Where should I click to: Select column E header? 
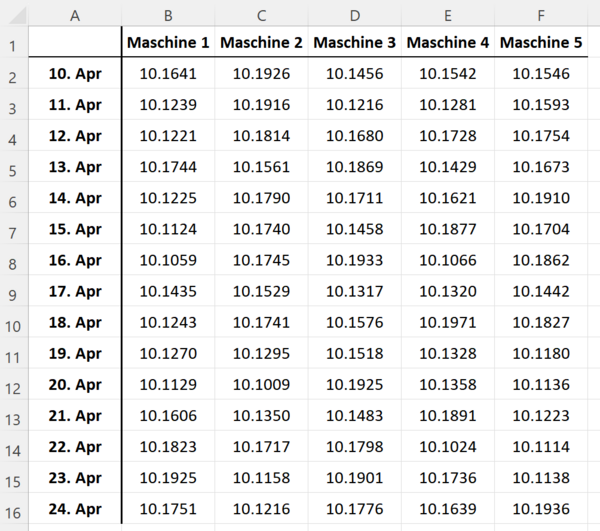click(x=448, y=15)
